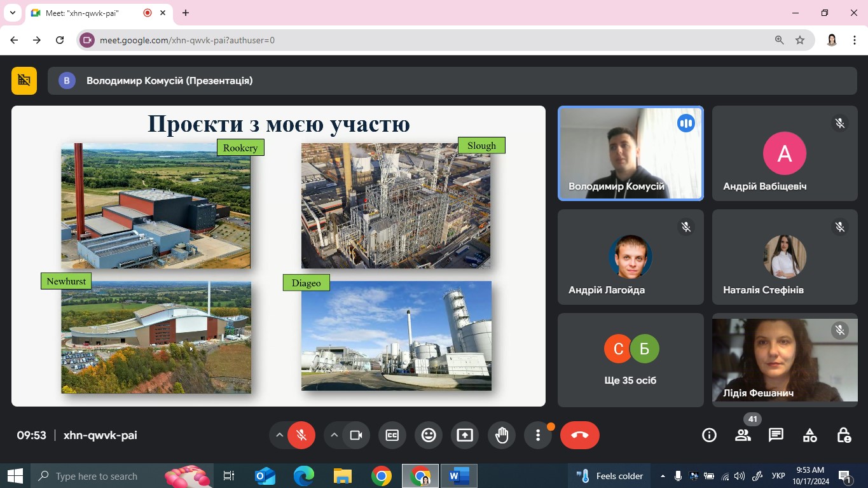Open video settings chevron beside camera
Image resolution: width=868 pixels, height=488 pixels.
334,435
